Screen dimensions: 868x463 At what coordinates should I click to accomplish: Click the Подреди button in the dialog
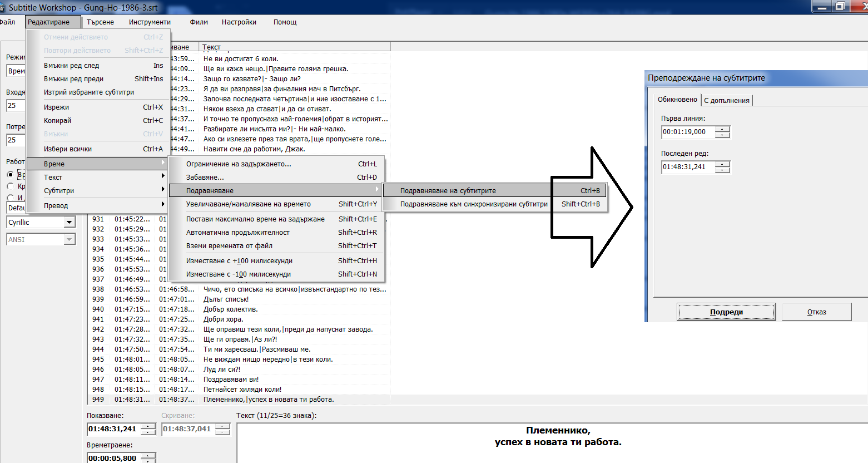(726, 312)
